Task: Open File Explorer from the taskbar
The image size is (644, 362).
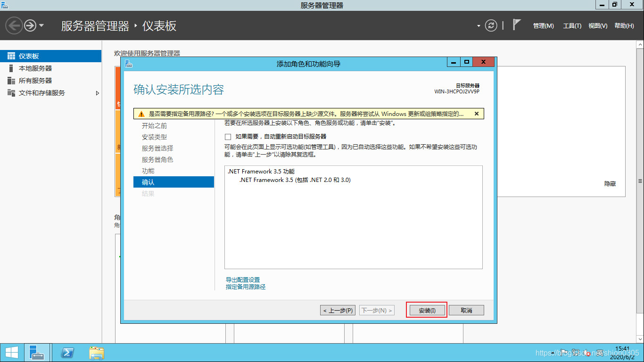Action: 97,353
